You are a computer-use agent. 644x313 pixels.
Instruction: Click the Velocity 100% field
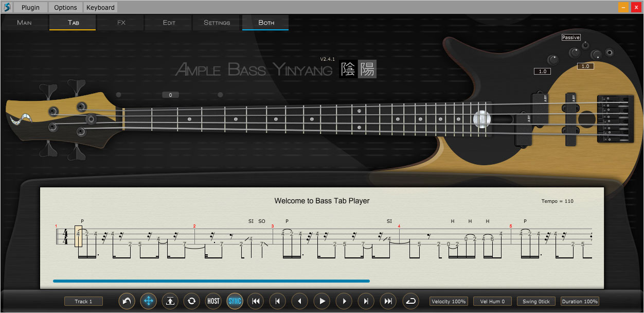[449, 302]
